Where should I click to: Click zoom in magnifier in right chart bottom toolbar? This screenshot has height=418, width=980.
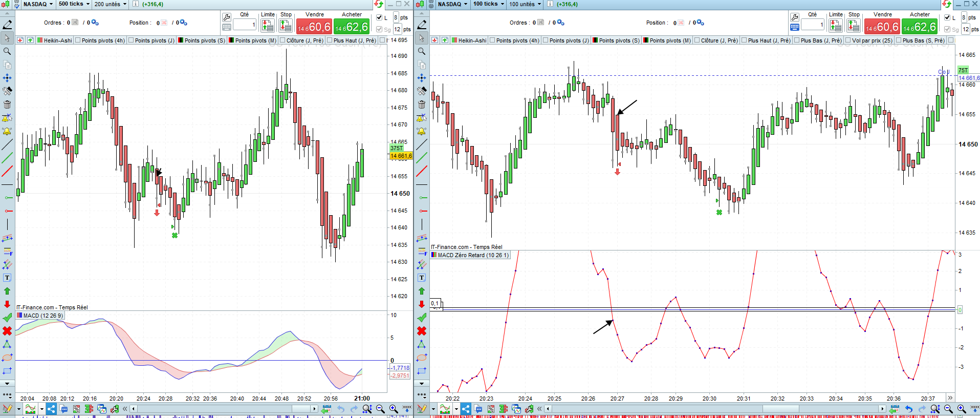pyautogui.click(x=962, y=409)
